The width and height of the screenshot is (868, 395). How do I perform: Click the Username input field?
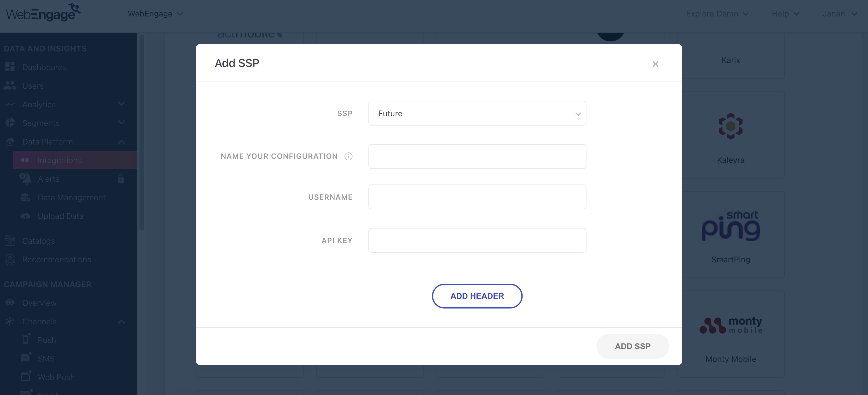click(477, 197)
